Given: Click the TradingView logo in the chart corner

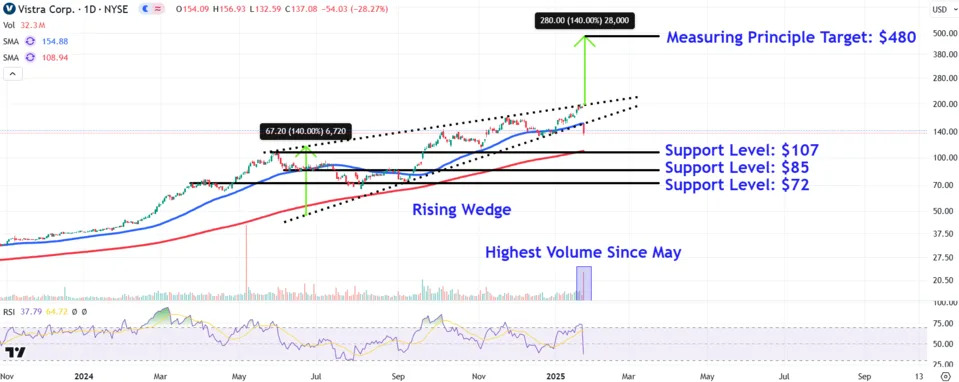Looking at the screenshot, I should pyautogui.click(x=15, y=353).
